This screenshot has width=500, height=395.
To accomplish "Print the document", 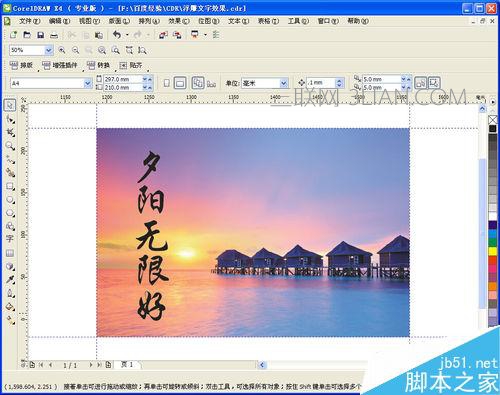I will pos(54,35).
